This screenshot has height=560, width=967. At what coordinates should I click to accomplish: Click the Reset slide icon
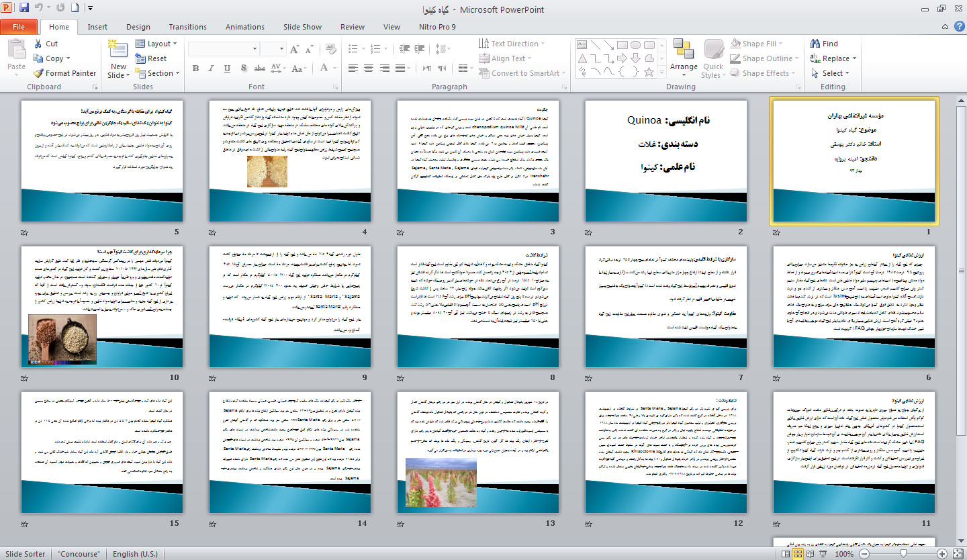point(140,58)
